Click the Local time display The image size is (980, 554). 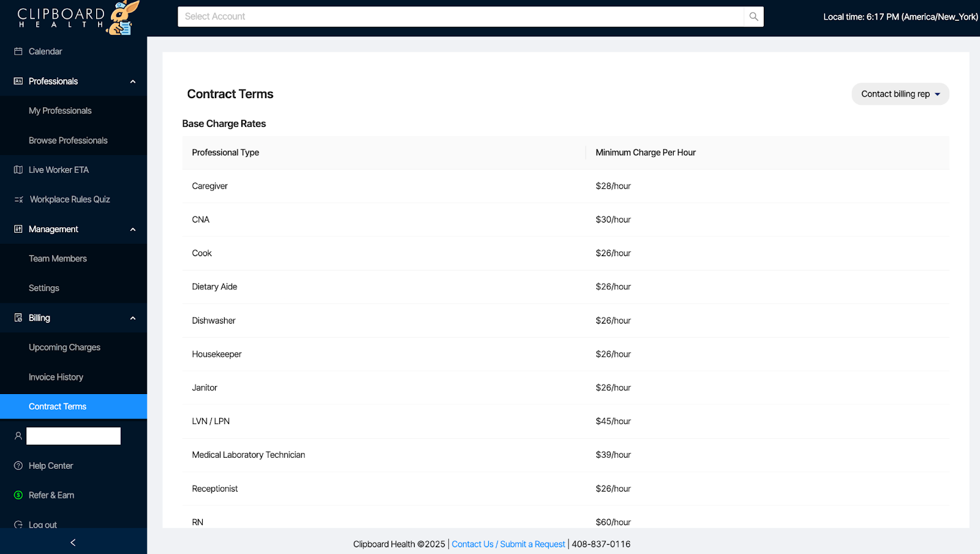tap(900, 17)
